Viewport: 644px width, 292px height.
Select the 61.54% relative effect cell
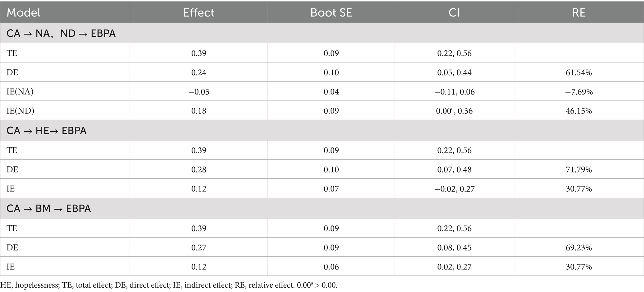pos(579,72)
